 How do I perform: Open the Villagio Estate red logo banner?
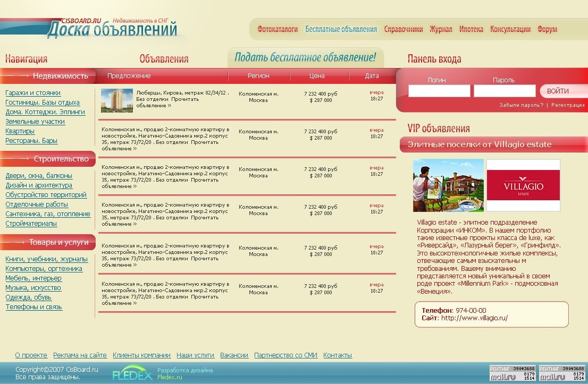523,185
